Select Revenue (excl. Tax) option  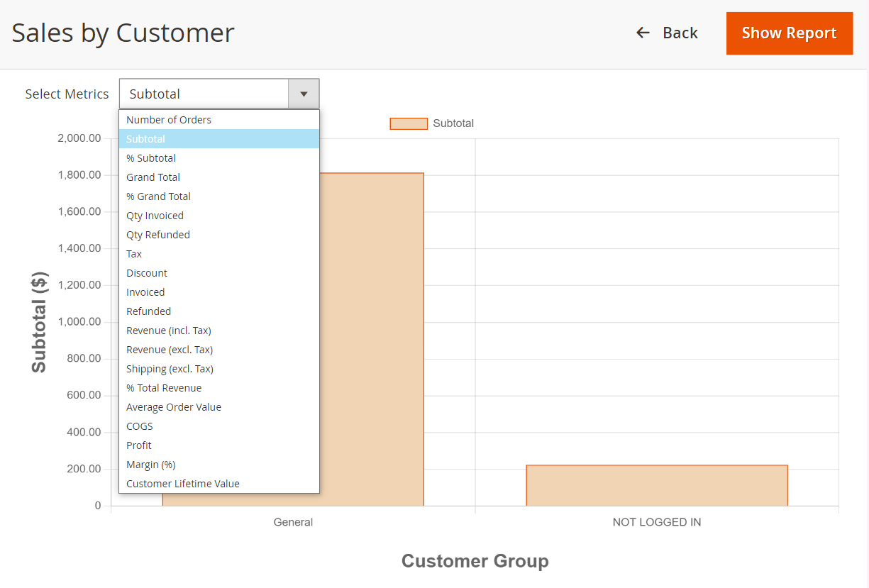219,350
